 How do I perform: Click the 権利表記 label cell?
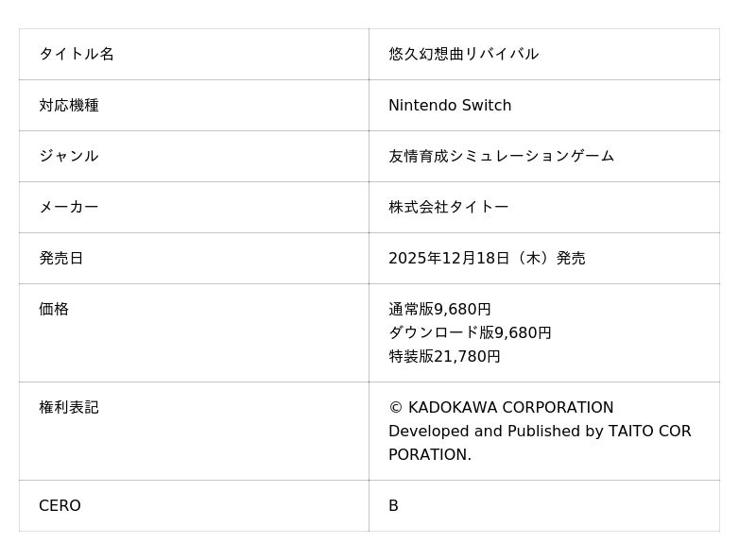coord(69,407)
